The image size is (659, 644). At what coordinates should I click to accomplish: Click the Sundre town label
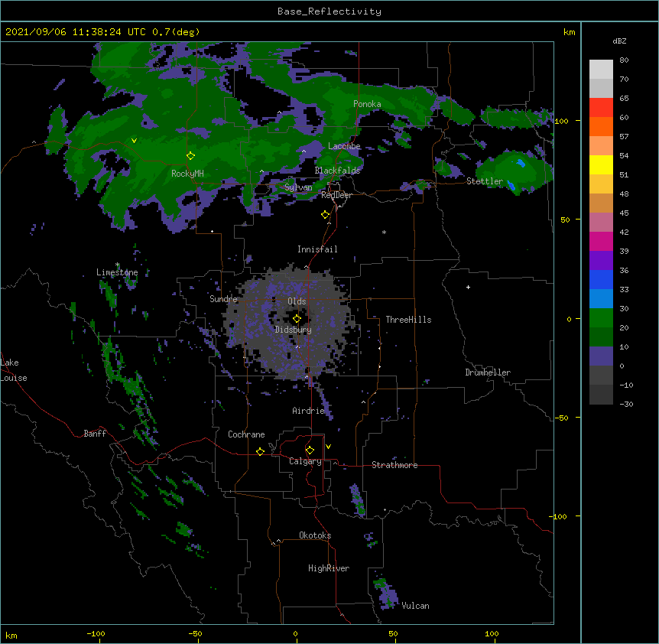click(223, 299)
